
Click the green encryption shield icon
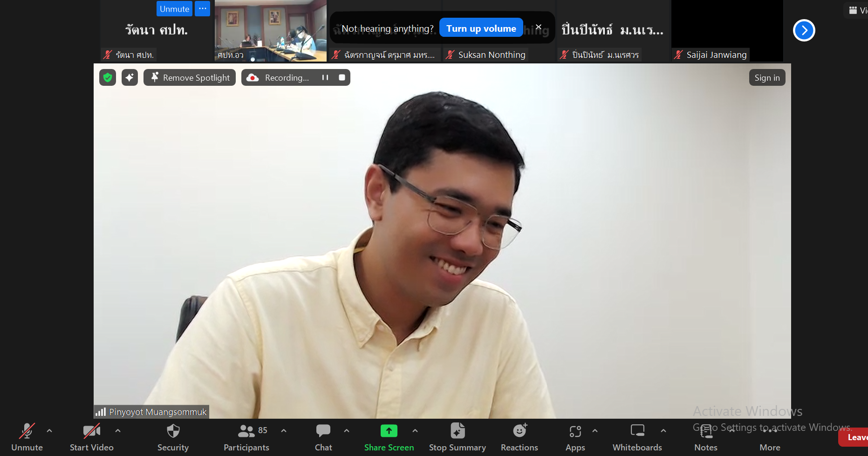point(108,77)
